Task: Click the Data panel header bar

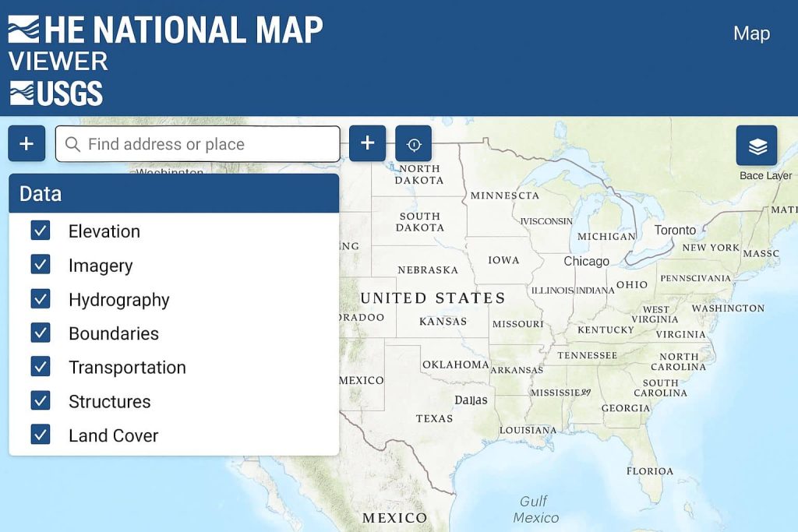Action: (173, 193)
